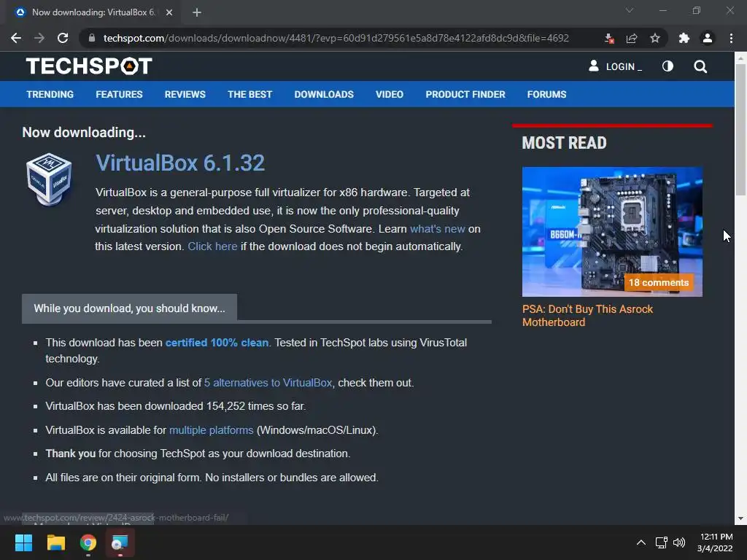This screenshot has height=560, width=747.
Task: Click the download blocked icon in address bar
Action: [x=609, y=38]
